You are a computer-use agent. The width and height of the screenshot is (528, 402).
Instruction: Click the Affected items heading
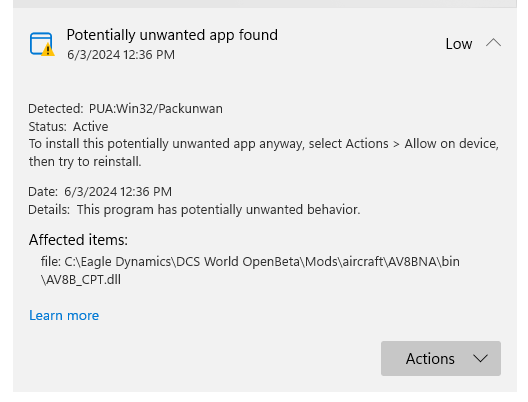(x=78, y=240)
